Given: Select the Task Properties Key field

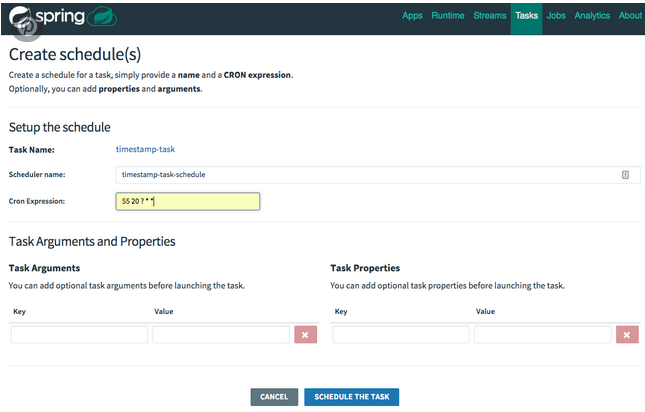Looking at the screenshot, I should tap(401, 335).
